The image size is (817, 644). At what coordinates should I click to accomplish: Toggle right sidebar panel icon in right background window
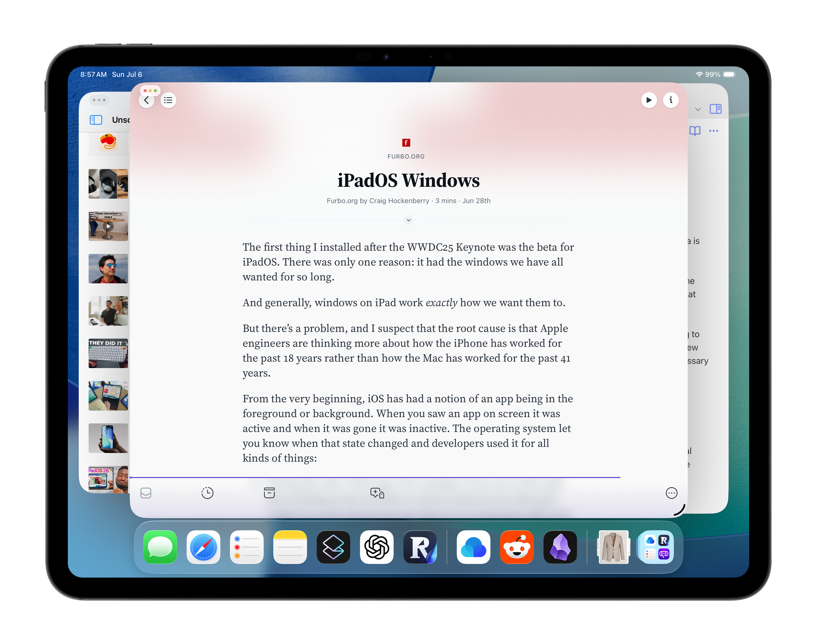[x=716, y=109]
